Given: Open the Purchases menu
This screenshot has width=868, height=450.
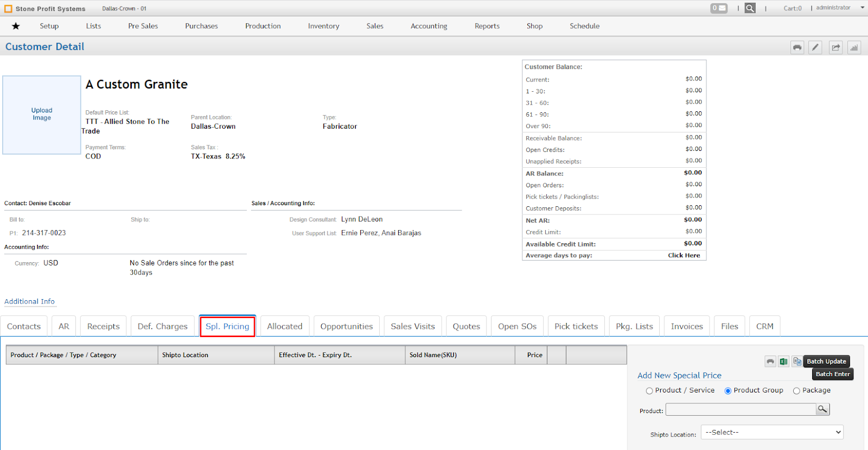Looking at the screenshot, I should 201,26.
